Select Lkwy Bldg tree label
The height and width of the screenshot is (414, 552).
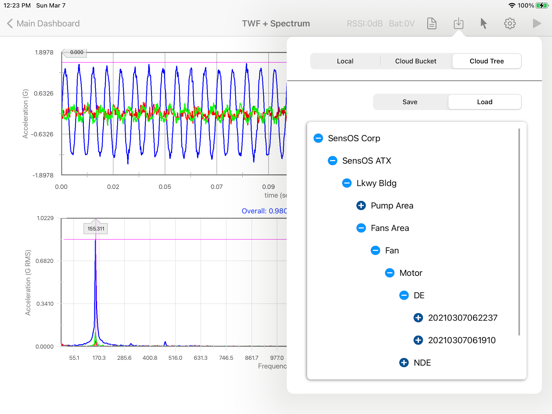point(376,183)
